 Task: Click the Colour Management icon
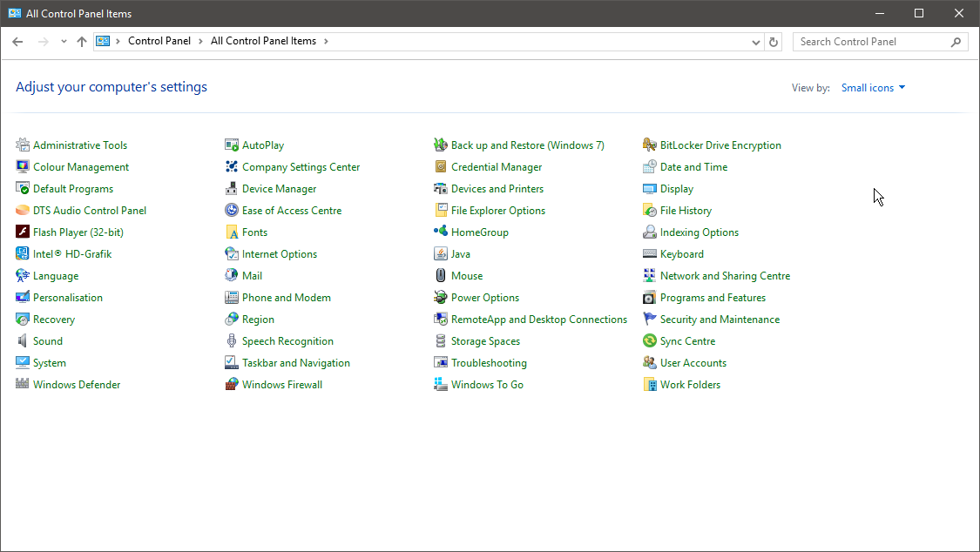(x=23, y=166)
